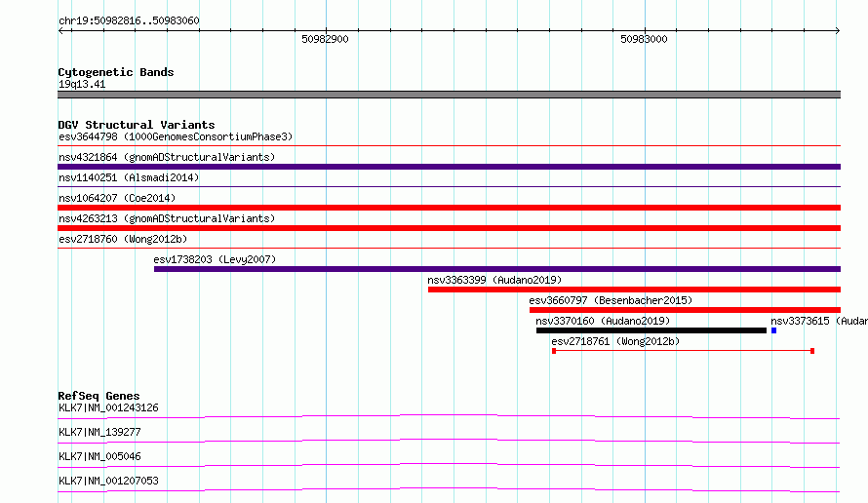Image resolution: width=868 pixels, height=503 pixels.
Task: Select the red nsv3363399 variant bar
Action: (x=634, y=290)
